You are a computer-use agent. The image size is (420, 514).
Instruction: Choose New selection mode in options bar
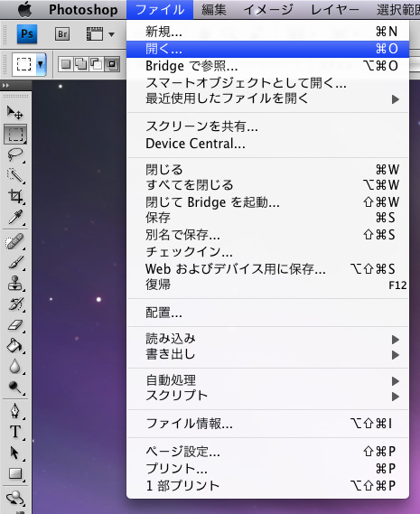click(x=66, y=64)
